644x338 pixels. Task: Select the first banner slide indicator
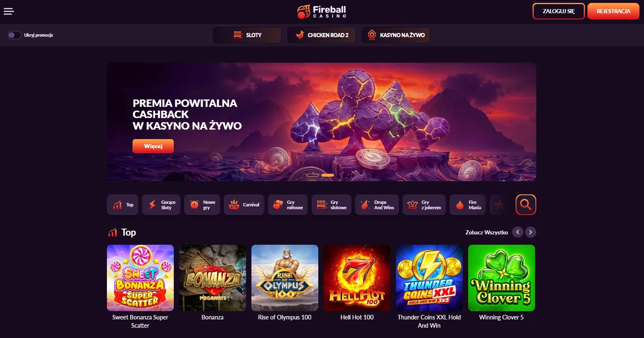[x=313, y=175]
